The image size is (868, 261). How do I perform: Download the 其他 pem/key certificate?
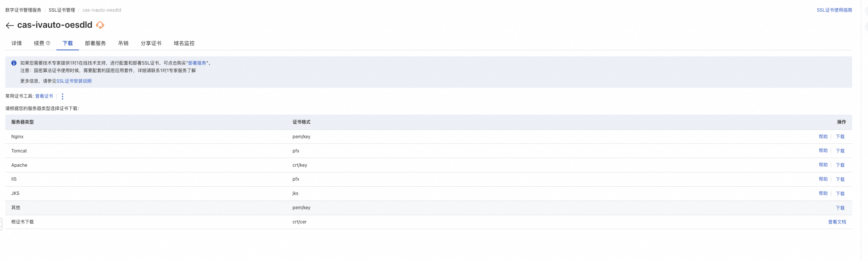[x=840, y=208]
